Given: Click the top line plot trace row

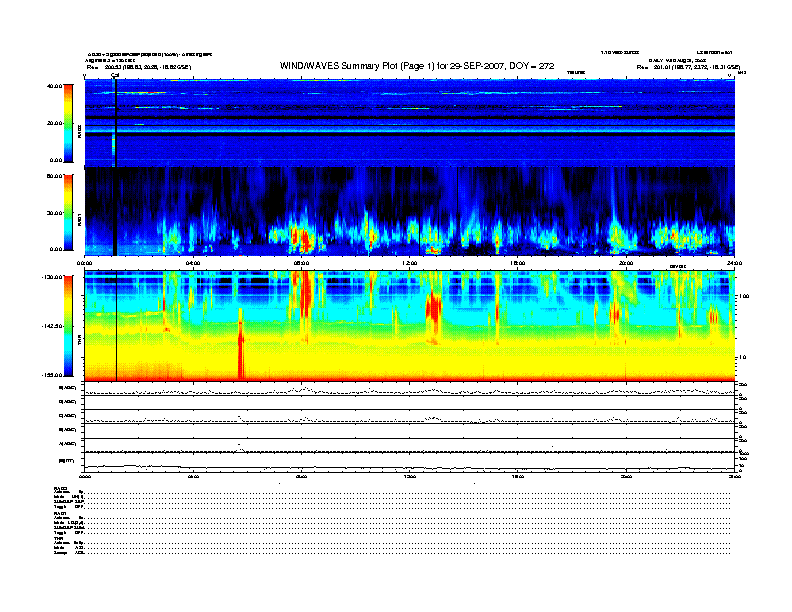Looking at the screenshot, I should (x=410, y=389).
